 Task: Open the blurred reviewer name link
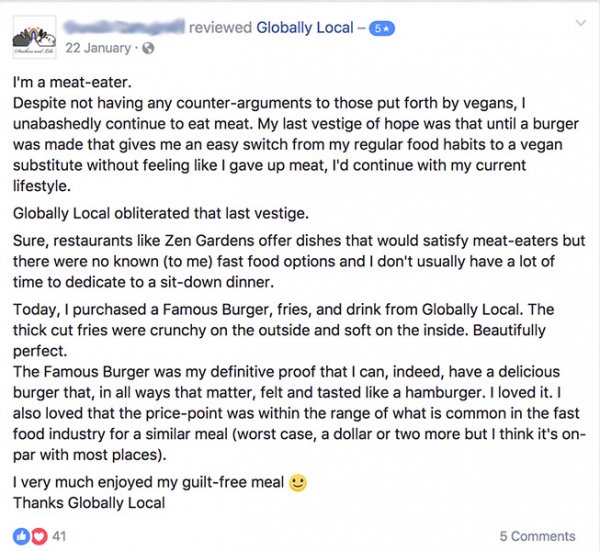pos(124,27)
